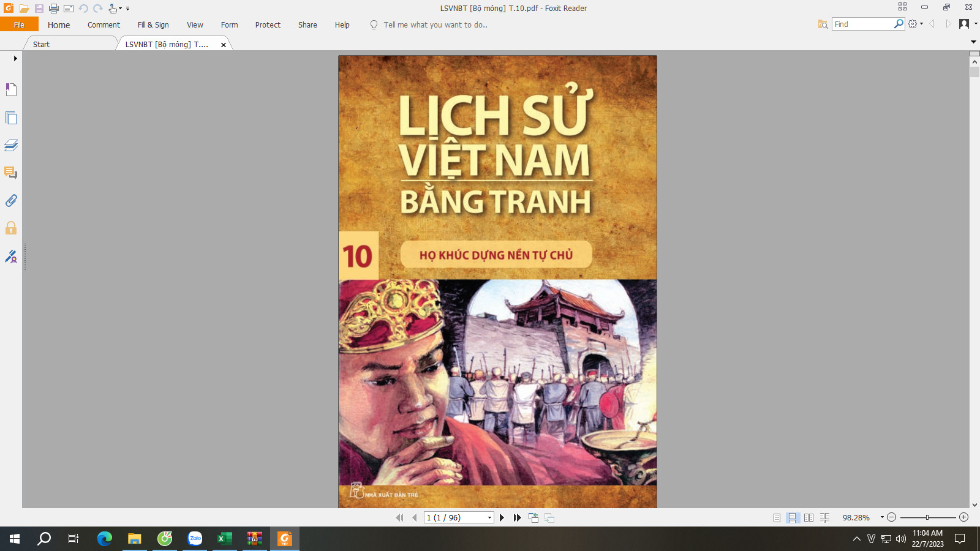The image size is (980, 551).
Task: Show the Layers panel
Action: 11,145
